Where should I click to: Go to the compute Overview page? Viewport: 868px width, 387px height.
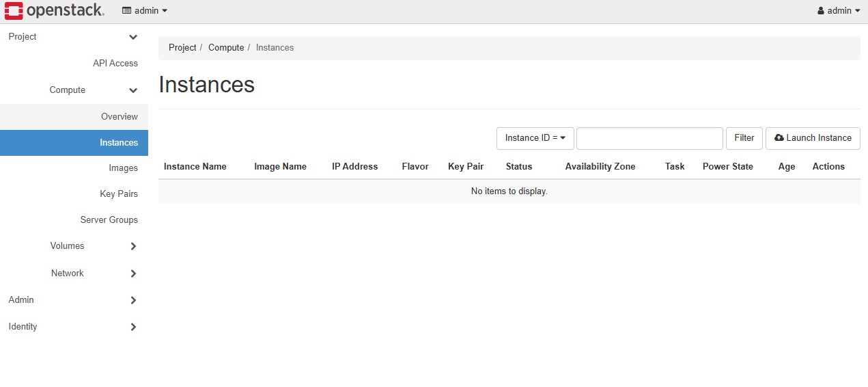[x=119, y=117]
